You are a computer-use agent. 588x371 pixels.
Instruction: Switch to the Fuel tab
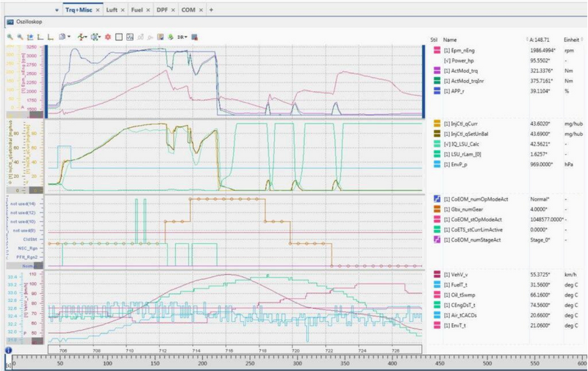pyautogui.click(x=137, y=10)
